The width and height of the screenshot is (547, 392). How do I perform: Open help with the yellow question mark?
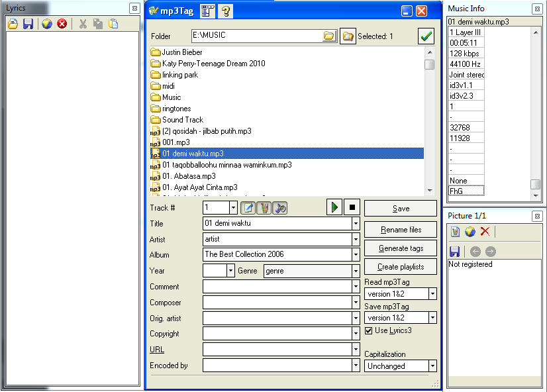coord(225,11)
